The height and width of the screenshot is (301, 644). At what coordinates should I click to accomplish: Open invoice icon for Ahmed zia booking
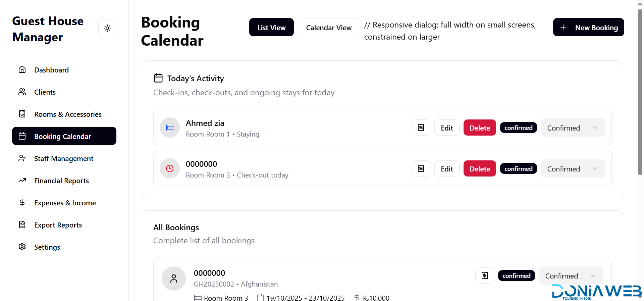click(421, 128)
